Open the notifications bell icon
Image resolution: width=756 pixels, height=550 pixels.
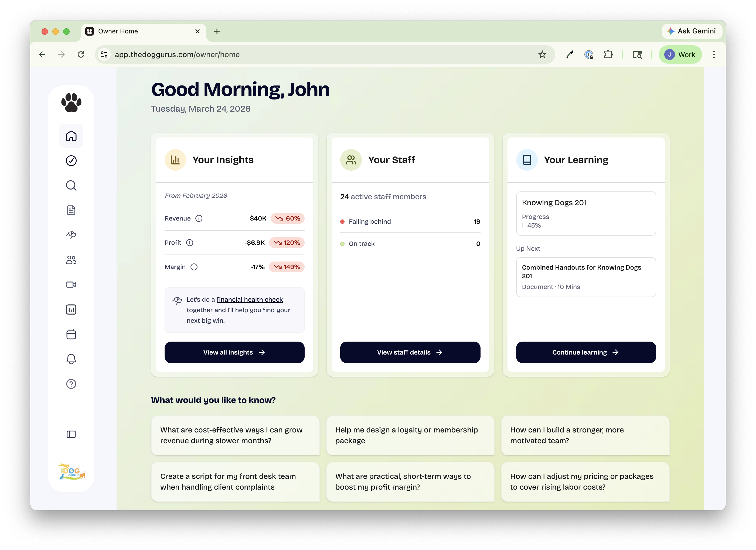(71, 359)
